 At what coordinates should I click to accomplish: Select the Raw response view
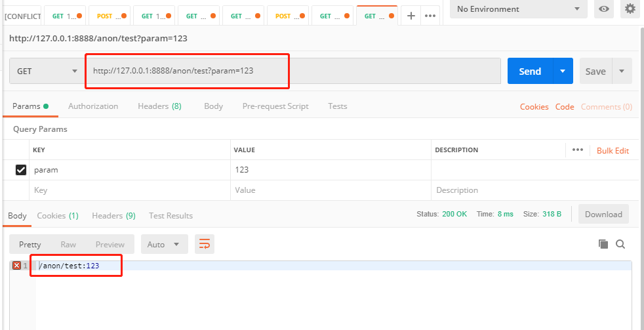point(68,244)
